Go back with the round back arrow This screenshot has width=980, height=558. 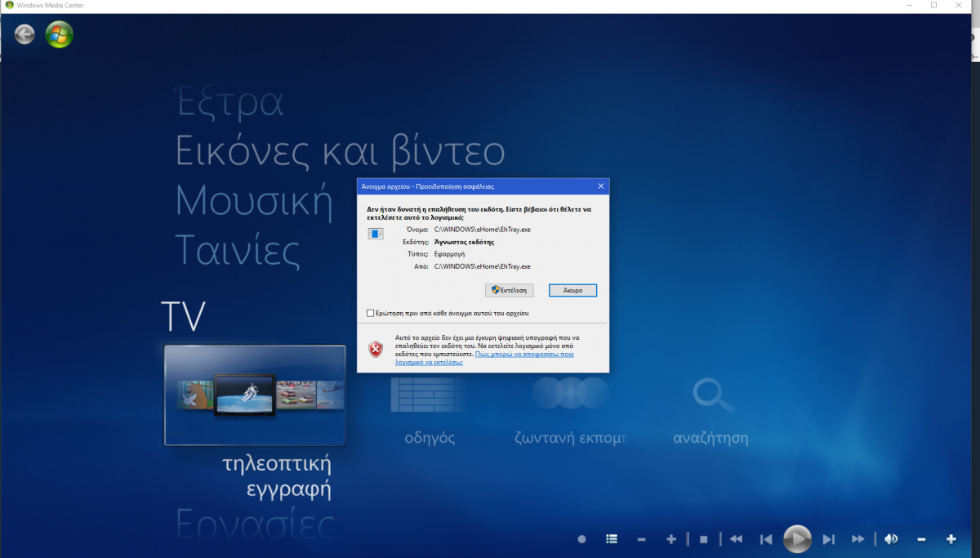click(x=24, y=34)
